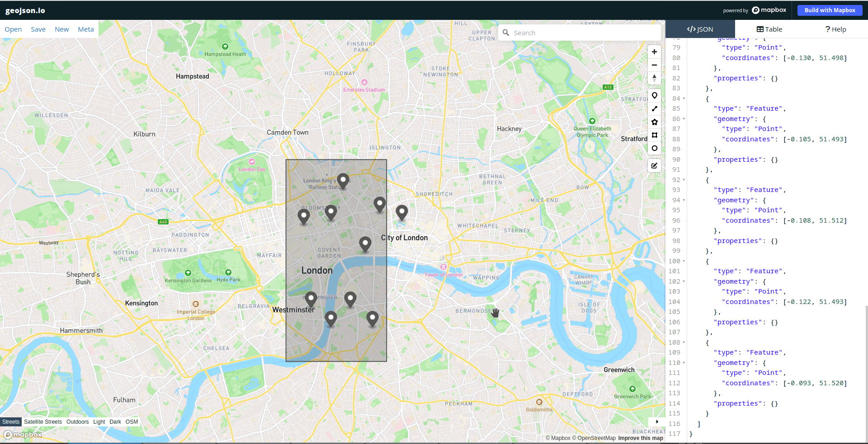Select the draw polygon tool
This screenshot has height=444, width=868.
pos(654,122)
